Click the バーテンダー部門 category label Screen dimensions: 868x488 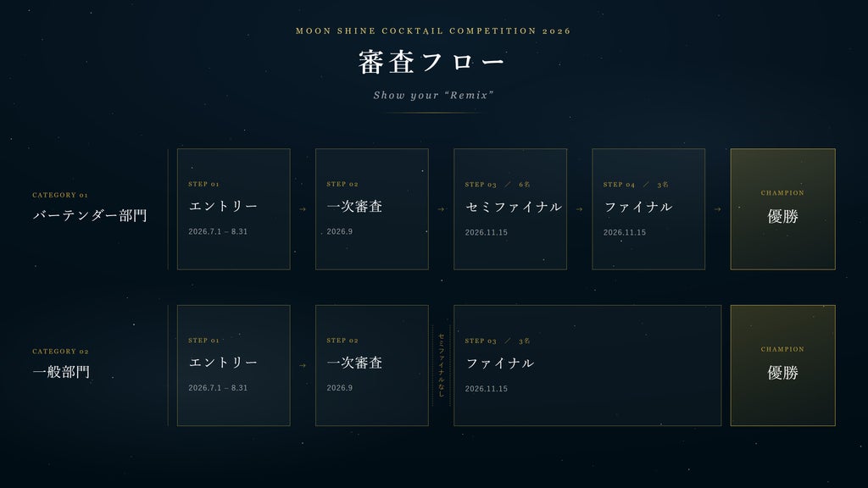click(x=90, y=215)
